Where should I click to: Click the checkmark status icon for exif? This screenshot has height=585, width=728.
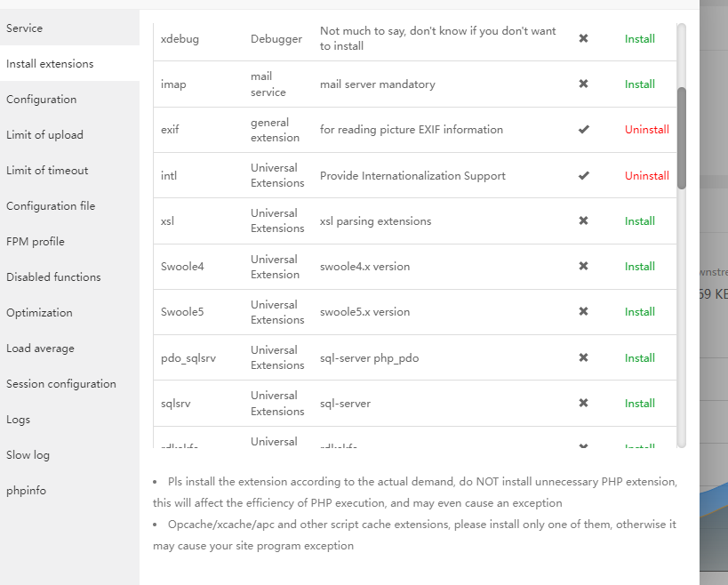coord(583,129)
